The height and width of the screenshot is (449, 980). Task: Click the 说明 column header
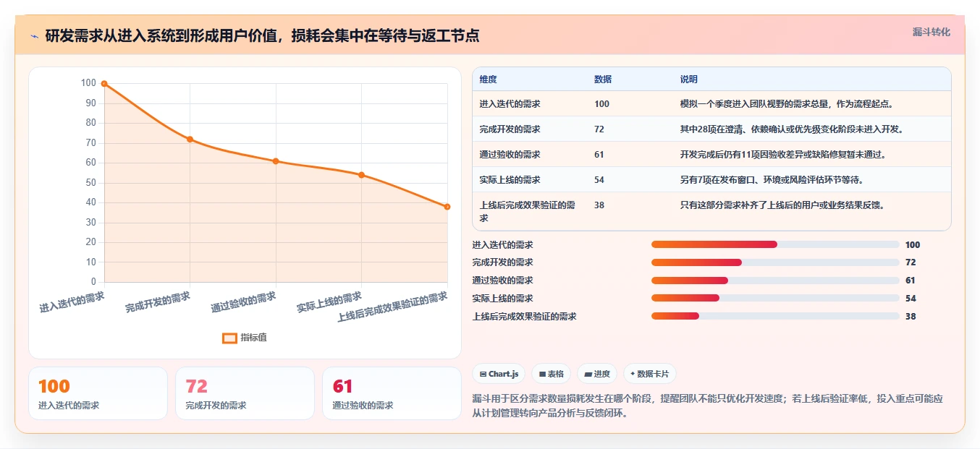pyautogui.click(x=688, y=80)
